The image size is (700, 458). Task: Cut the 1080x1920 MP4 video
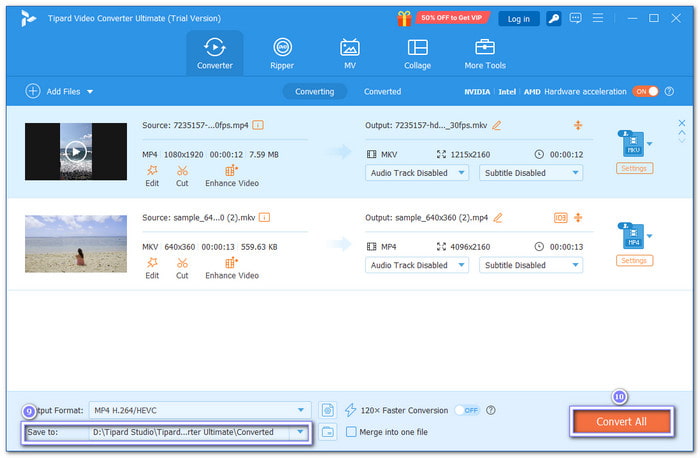[x=182, y=176]
